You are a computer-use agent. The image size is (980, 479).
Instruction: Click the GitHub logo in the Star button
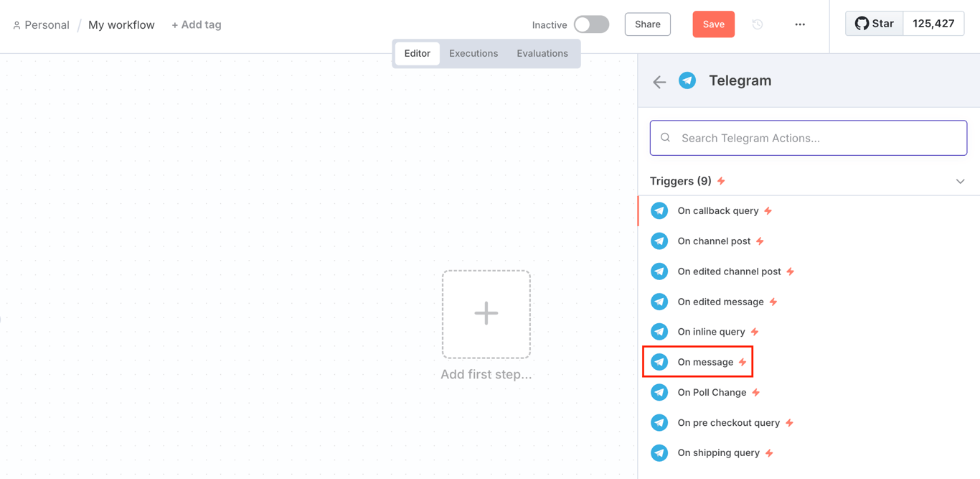[863, 23]
